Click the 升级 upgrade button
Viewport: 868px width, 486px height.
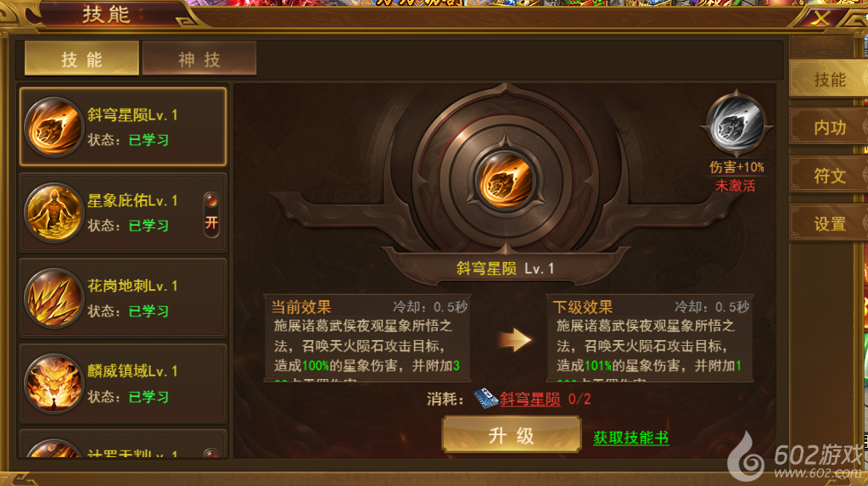[x=511, y=435]
